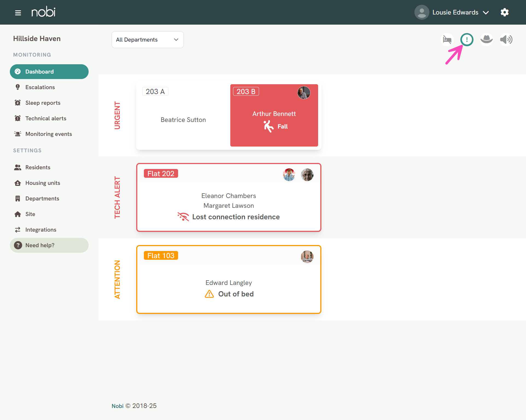Open the Site settings menu entry
This screenshot has height=420, width=526.
(x=30, y=214)
